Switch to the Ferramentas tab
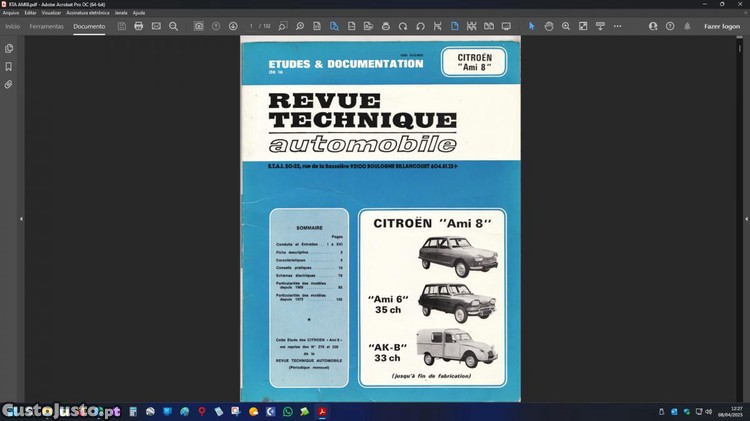Viewport: 750px width, 421px height. [x=46, y=26]
